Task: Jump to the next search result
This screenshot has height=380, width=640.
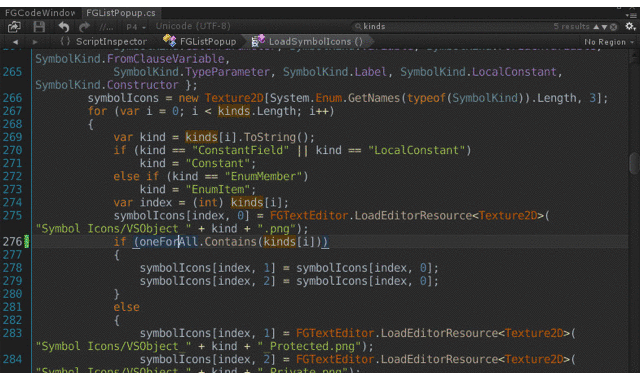Action: point(604,27)
